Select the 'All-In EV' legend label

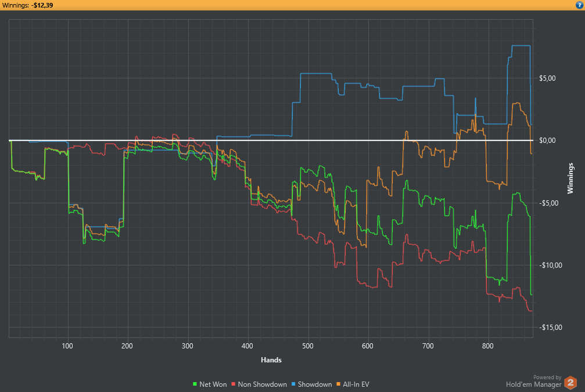point(356,384)
